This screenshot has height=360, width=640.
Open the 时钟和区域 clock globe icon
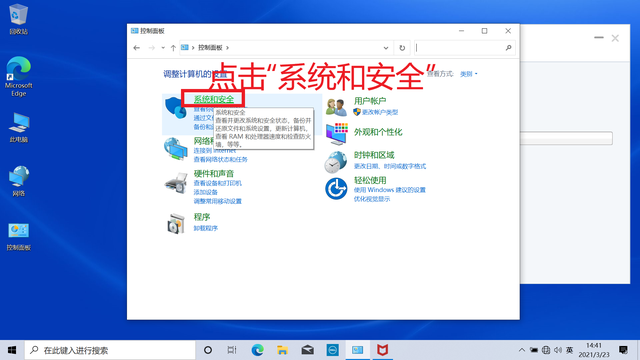click(x=336, y=162)
